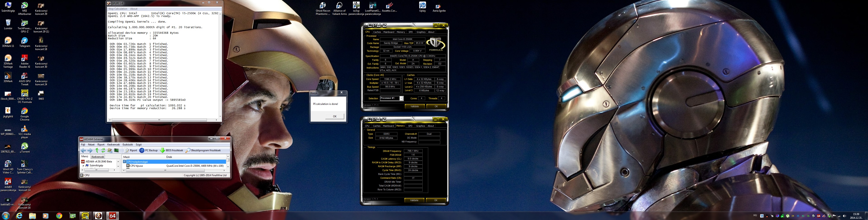Select the 3DMark Vantage desktop icon
The image size is (868, 220).
point(8,61)
